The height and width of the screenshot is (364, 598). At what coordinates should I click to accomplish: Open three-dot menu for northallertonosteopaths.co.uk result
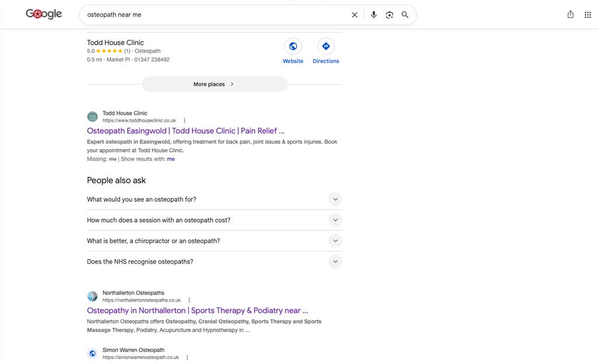click(189, 300)
